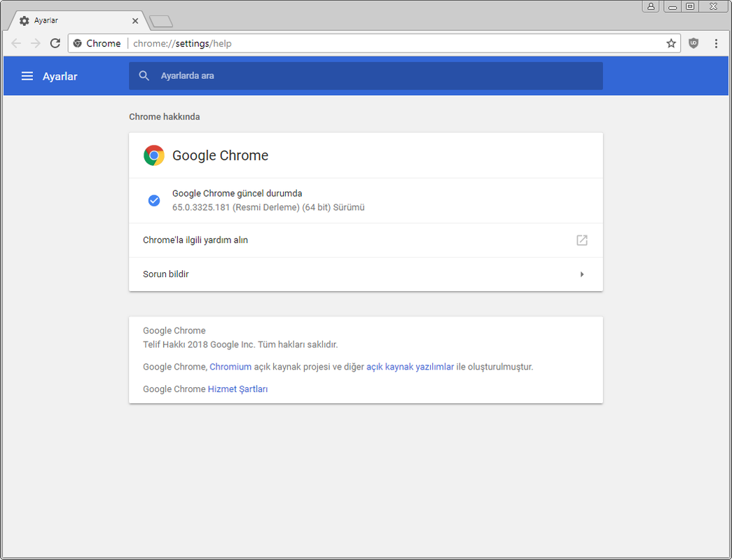This screenshot has height=560, width=732.
Task: Maximize the browser window
Action: click(x=690, y=6)
